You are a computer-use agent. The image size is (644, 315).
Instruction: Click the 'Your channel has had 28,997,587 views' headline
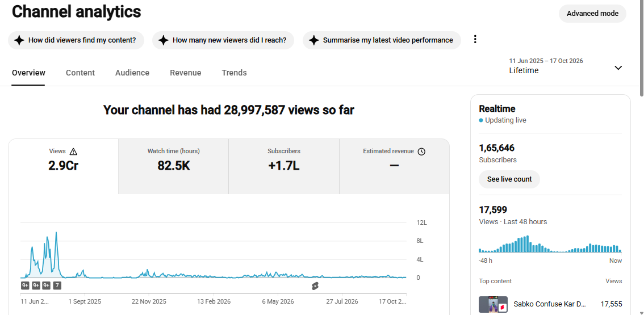pyautogui.click(x=228, y=110)
